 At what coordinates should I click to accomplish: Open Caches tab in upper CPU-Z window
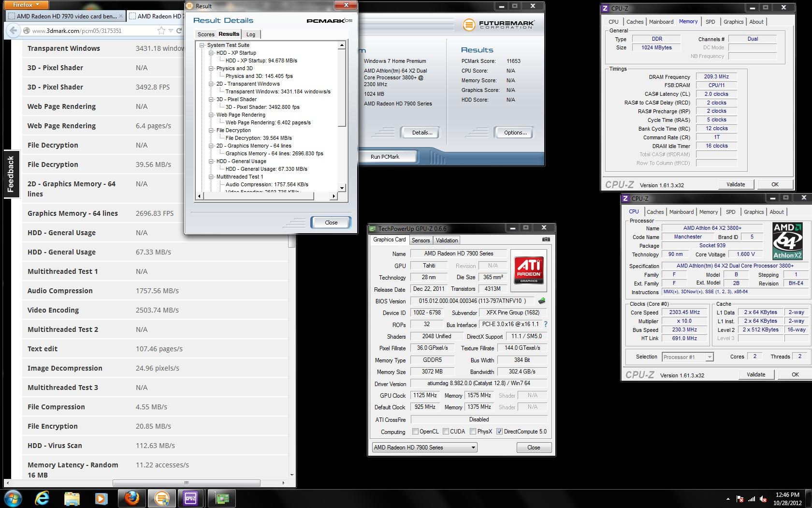(635, 22)
